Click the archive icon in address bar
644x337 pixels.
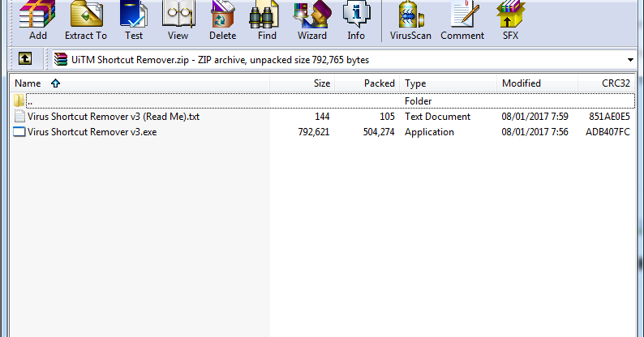point(61,59)
